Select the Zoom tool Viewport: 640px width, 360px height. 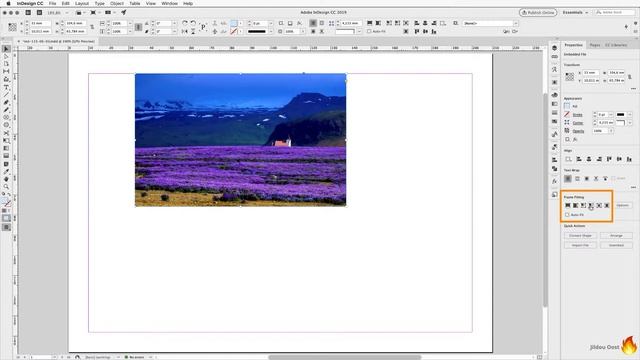point(6,187)
